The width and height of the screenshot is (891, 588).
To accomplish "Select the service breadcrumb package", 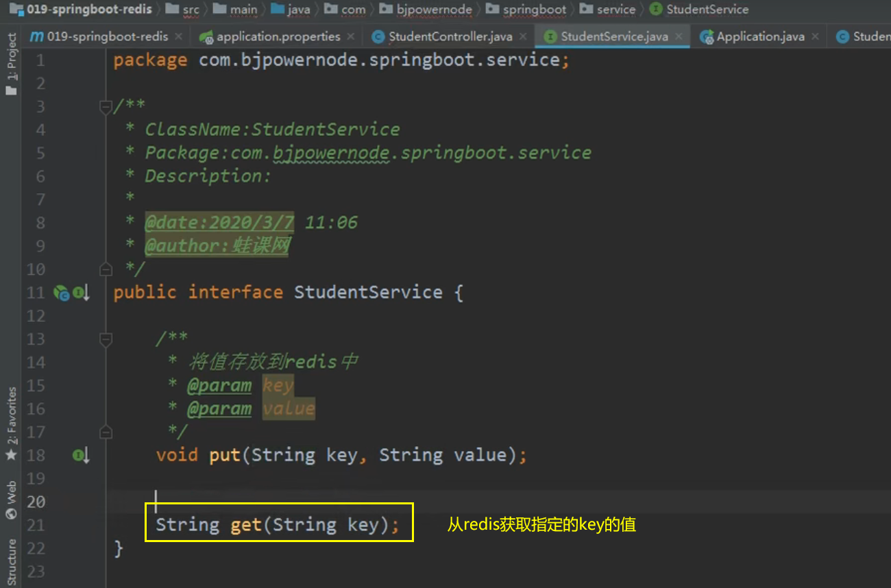I will (608, 9).
